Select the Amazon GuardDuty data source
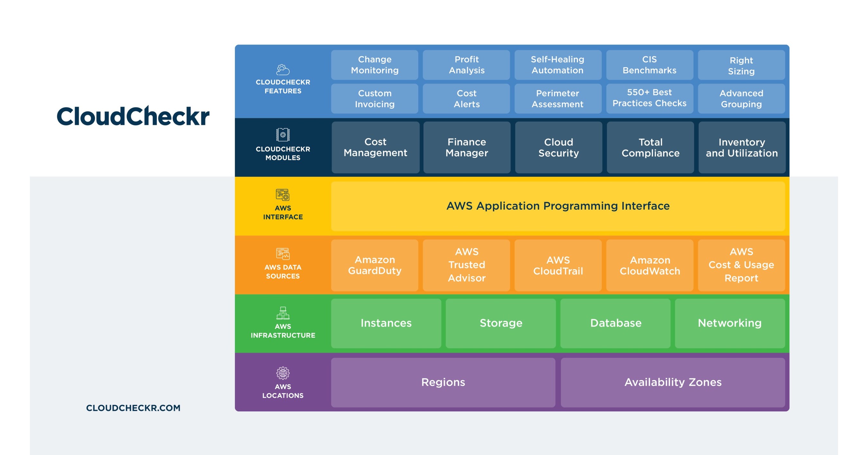 point(375,265)
